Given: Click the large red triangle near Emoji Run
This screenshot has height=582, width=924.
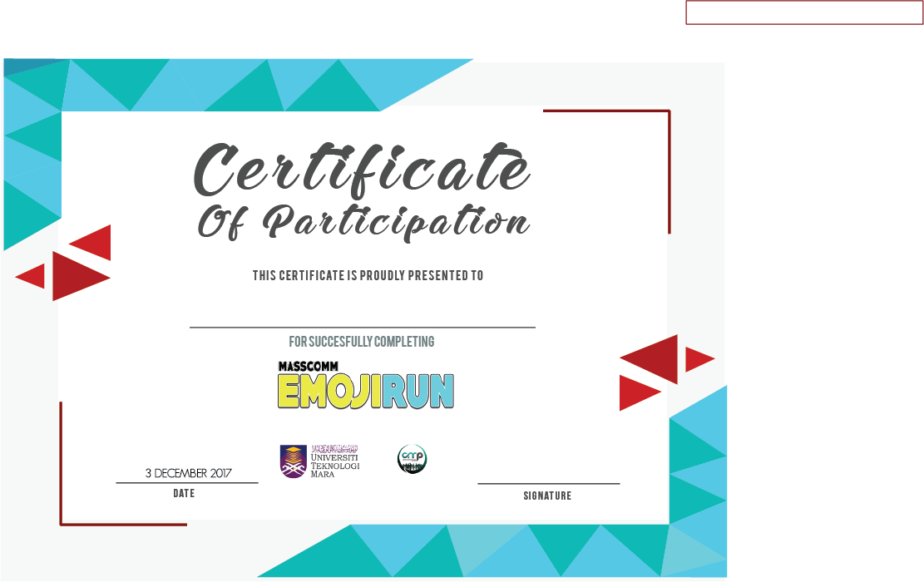Looking at the screenshot, I should coord(652,358).
